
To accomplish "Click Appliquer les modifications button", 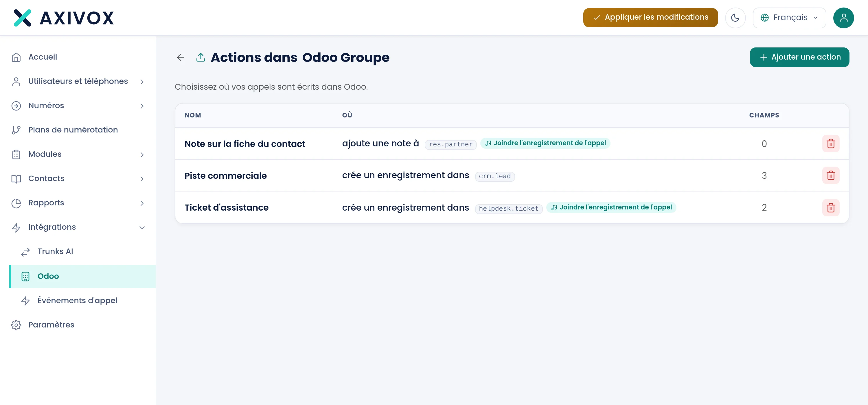I will [x=650, y=18].
